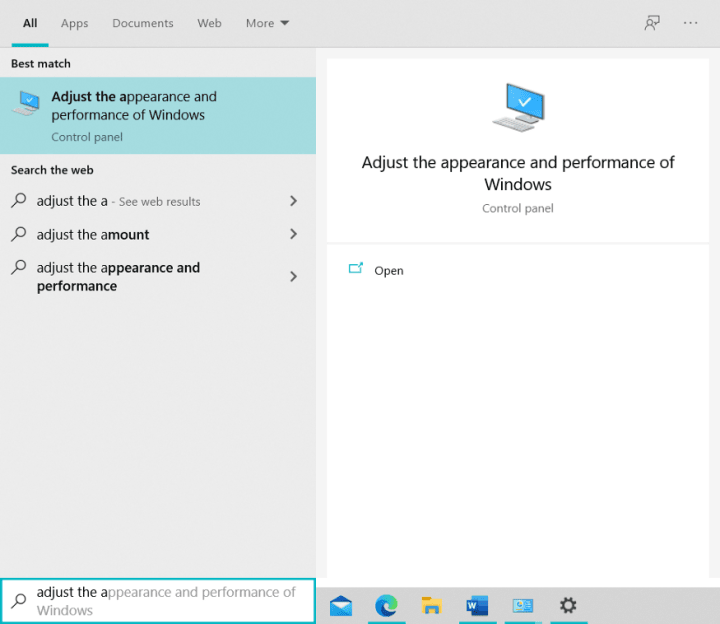Image resolution: width=720 pixels, height=624 pixels.
Task: Click the magnifier in the search box
Action: pos(19,601)
